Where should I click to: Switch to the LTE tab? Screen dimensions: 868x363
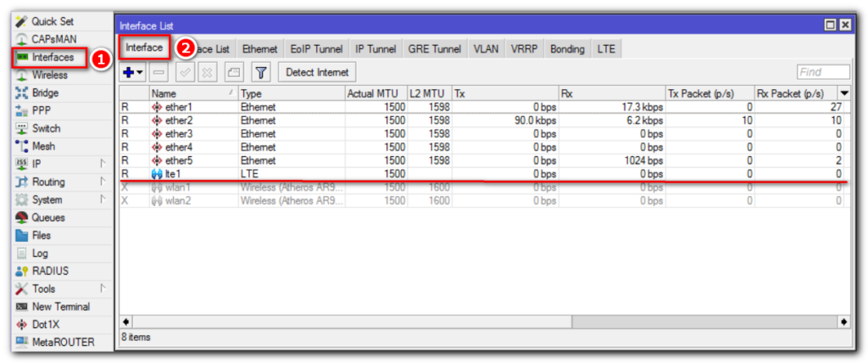[x=605, y=48]
